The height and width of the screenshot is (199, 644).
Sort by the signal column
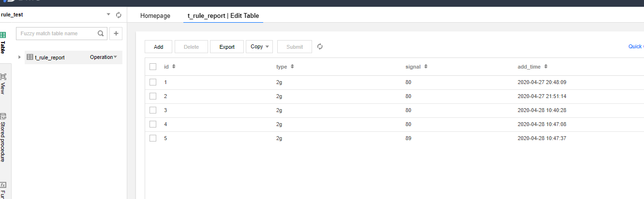pos(426,67)
